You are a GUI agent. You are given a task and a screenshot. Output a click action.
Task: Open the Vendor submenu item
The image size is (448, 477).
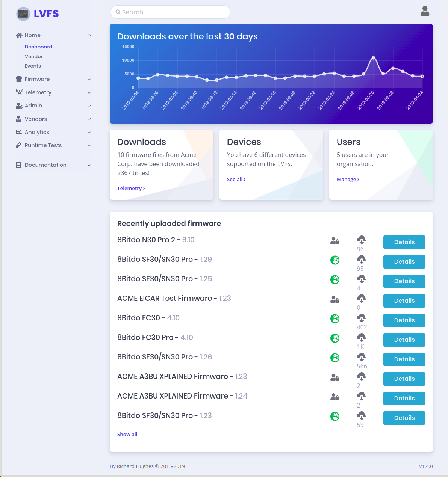[34, 56]
